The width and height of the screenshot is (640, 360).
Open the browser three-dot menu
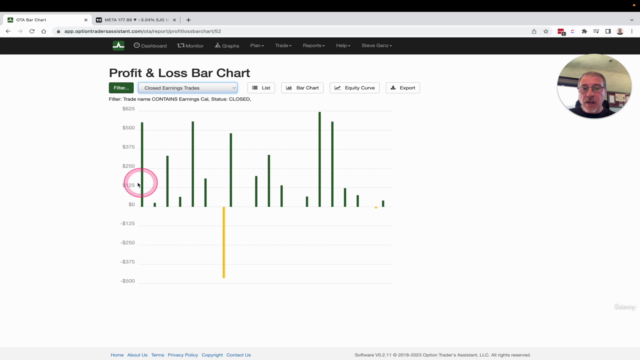pyautogui.click(x=632, y=31)
